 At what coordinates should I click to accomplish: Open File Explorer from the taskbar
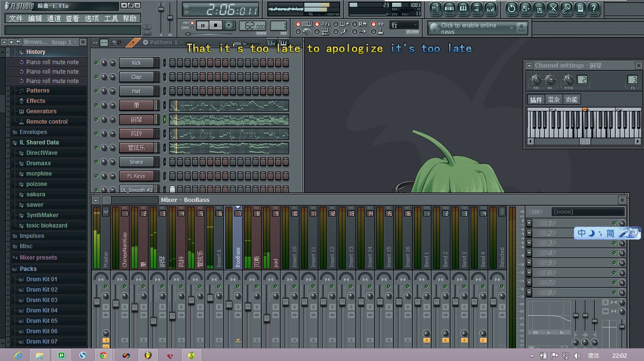[x=40, y=355]
